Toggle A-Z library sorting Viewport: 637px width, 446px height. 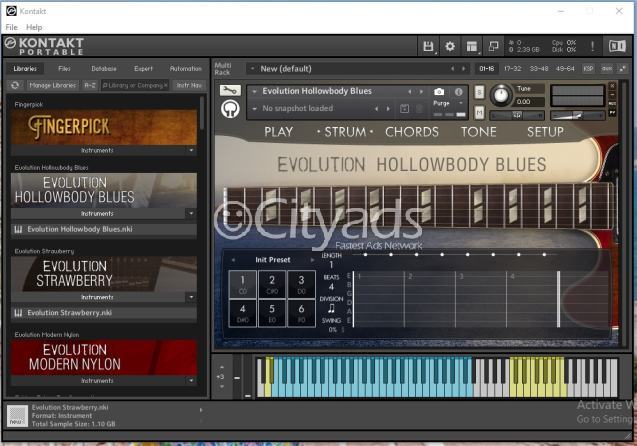click(x=90, y=85)
